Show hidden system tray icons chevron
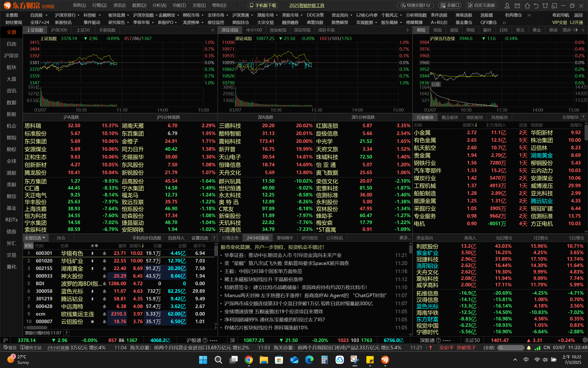Viewport: 588px width, 368px height. [x=515, y=360]
